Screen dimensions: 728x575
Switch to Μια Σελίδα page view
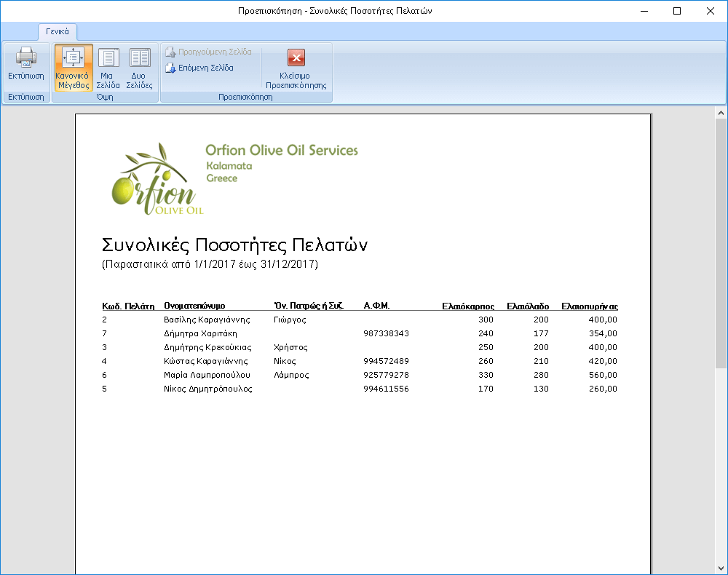click(x=109, y=67)
